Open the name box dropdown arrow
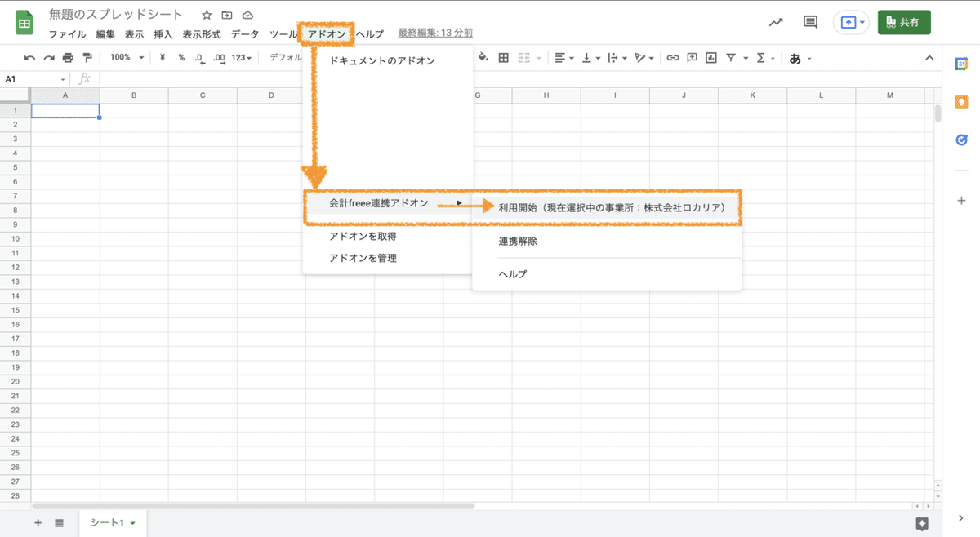Screen dimensions: 980x537 point(63,79)
